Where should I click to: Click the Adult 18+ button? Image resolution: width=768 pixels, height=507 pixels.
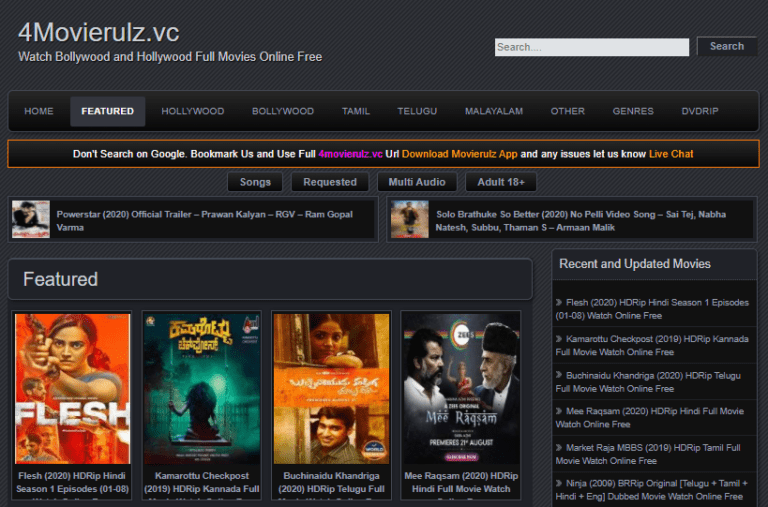pyautogui.click(x=501, y=182)
